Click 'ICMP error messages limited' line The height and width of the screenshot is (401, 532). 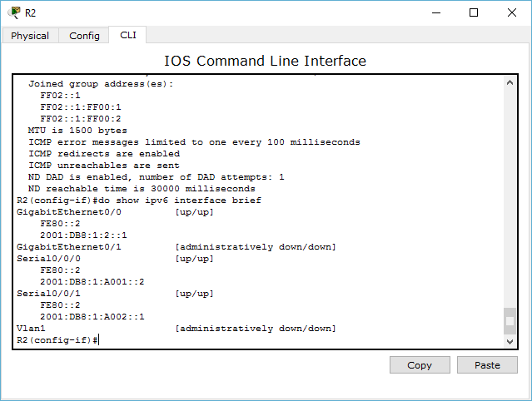click(x=194, y=142)
